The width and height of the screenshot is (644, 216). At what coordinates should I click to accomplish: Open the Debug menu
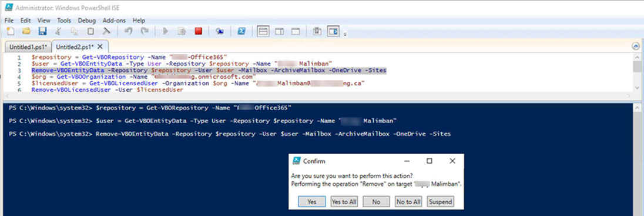pos(86,20)
